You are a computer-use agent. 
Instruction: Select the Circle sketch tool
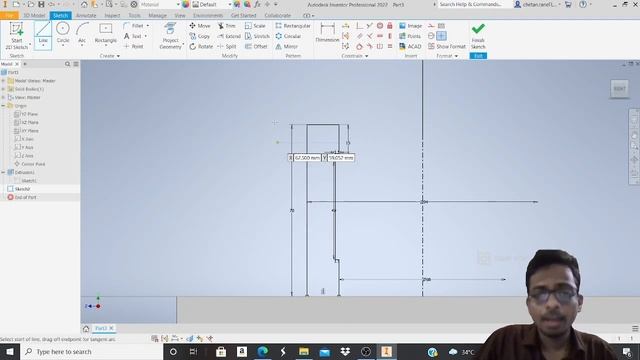pos(63,33)
